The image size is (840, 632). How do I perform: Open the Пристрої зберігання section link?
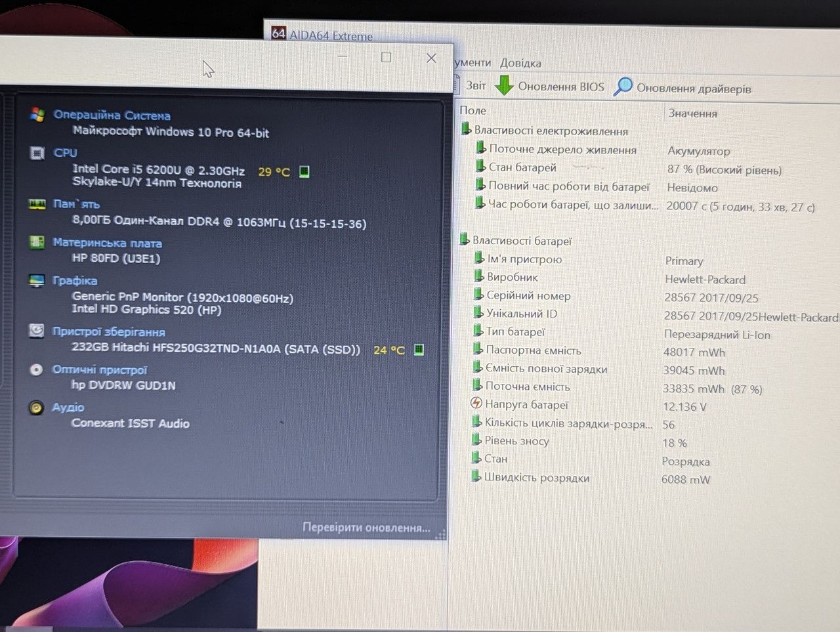click(109, 331)
